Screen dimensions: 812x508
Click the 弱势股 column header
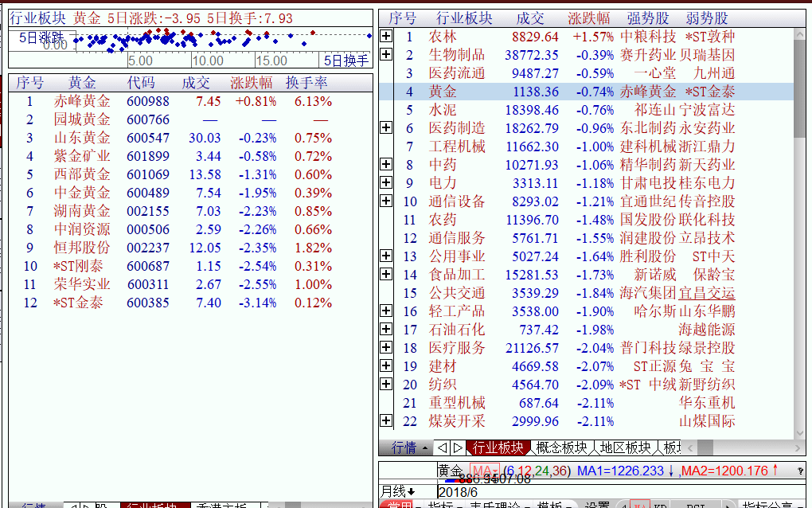tap(707, 18)
